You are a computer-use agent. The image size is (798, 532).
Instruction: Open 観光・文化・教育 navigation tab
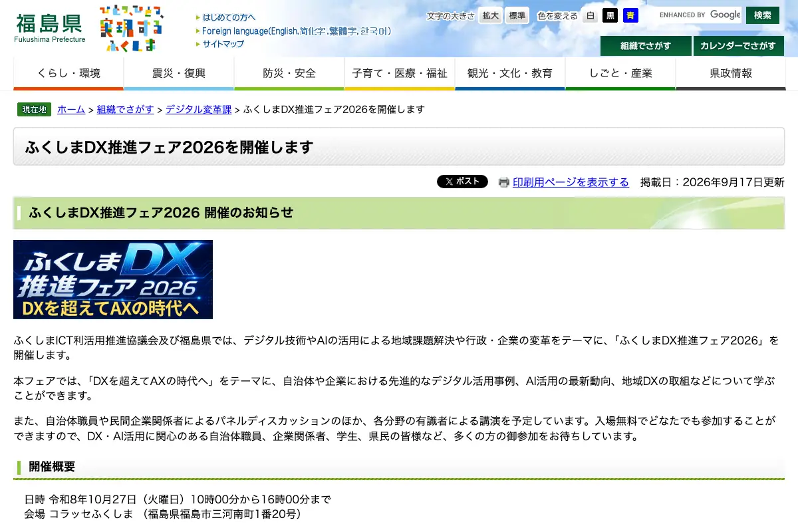pyautogui.click(x=510, y=73)
